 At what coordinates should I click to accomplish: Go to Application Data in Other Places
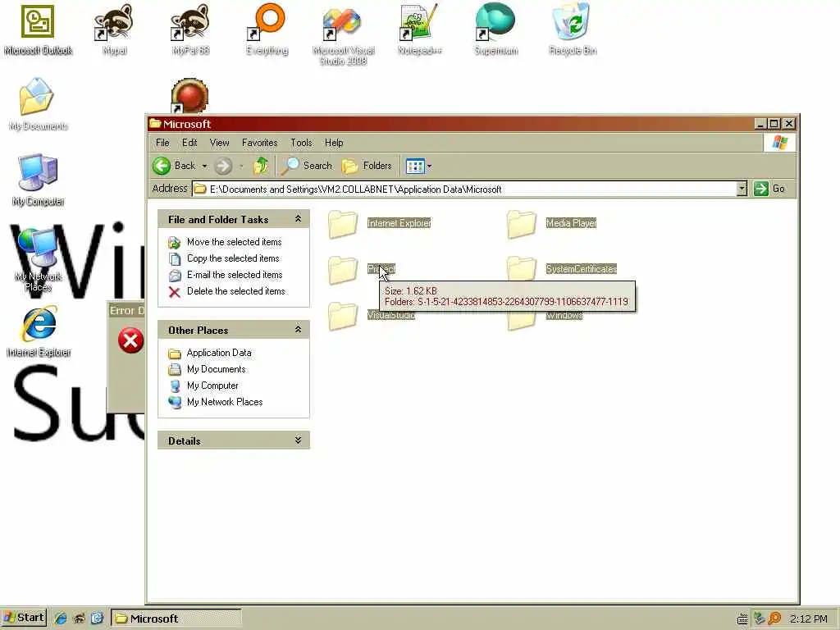click(x=218, y=353)
